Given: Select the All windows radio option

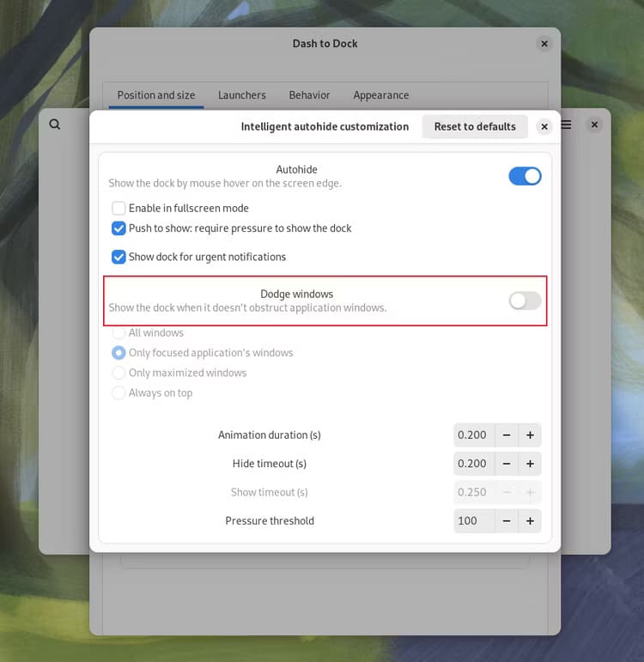Looking at the screenshot, I should (118, 332).
